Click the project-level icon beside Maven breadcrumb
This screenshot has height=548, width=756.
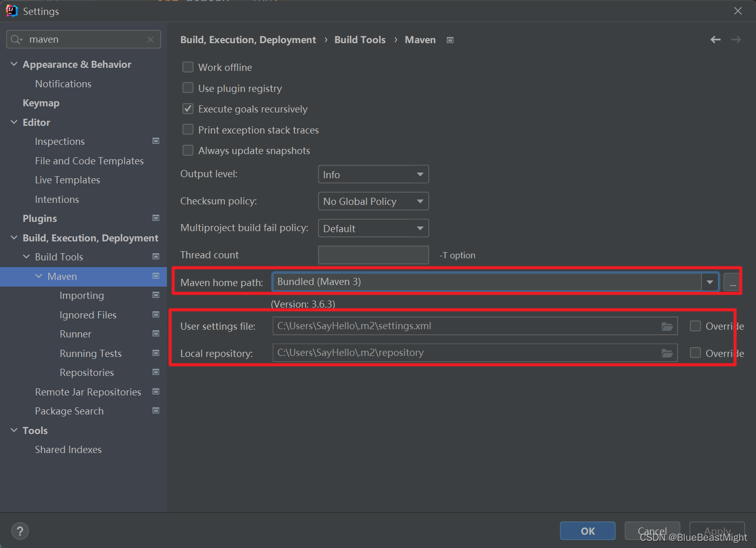pos(450,40)
